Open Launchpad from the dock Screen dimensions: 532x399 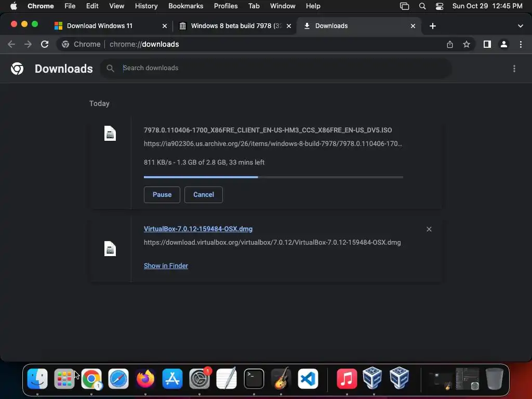[x=64, y=379]
